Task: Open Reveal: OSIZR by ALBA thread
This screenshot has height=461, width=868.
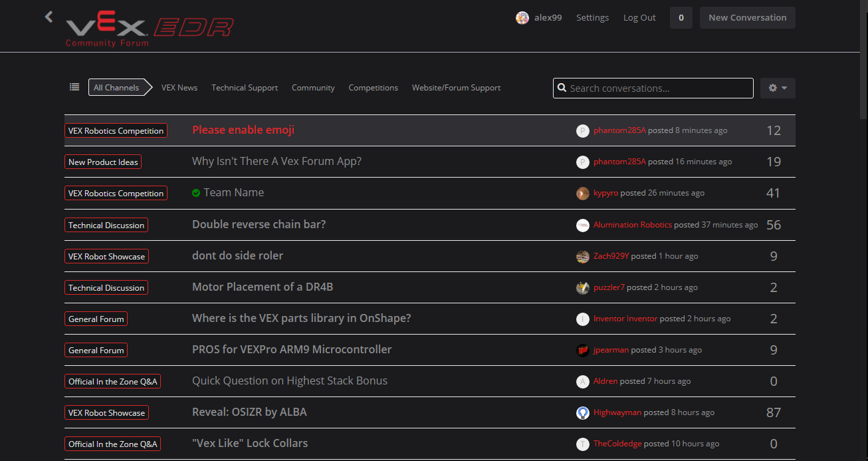Action: point(250,412)
